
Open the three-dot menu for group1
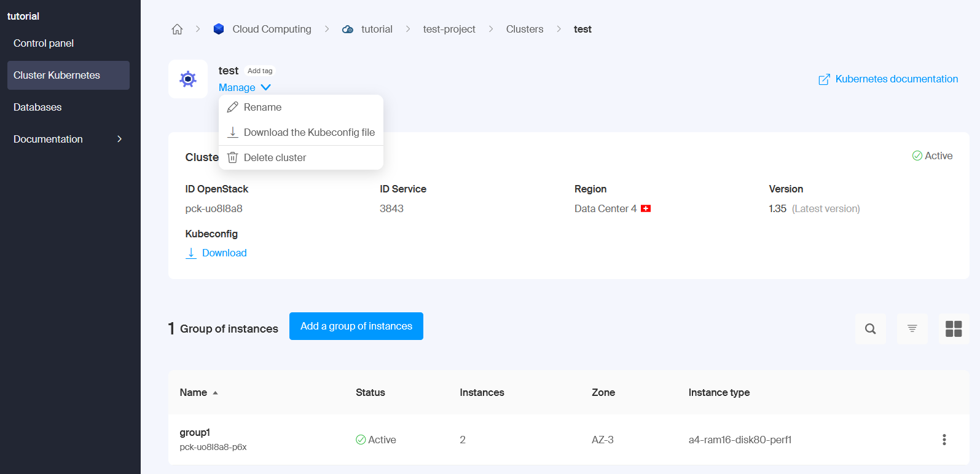(944, 440)
